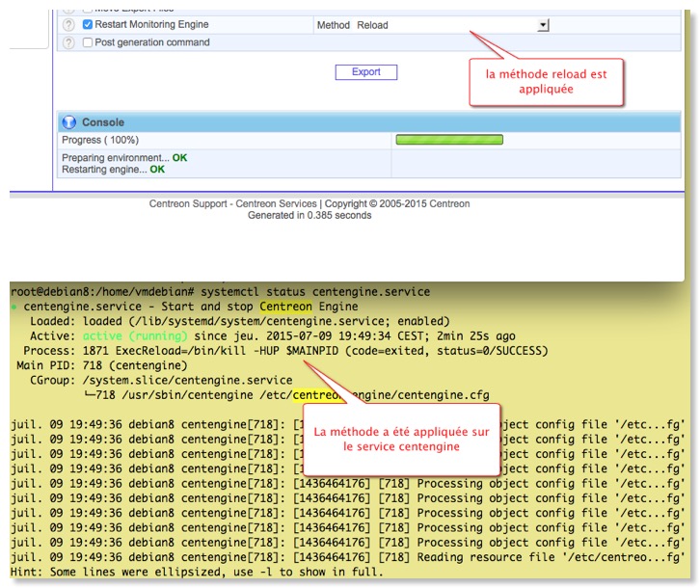
Task: Click the Console panel header title
Action: click(103, 122)
